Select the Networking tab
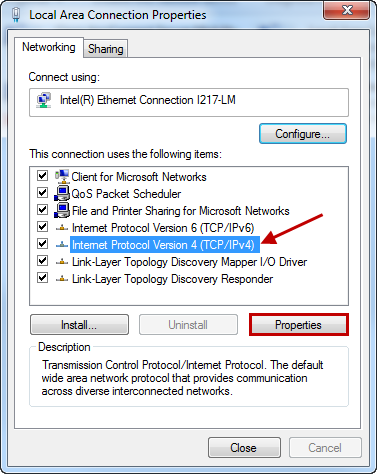Viewport: 377px width, 474px height. (49, 47)
